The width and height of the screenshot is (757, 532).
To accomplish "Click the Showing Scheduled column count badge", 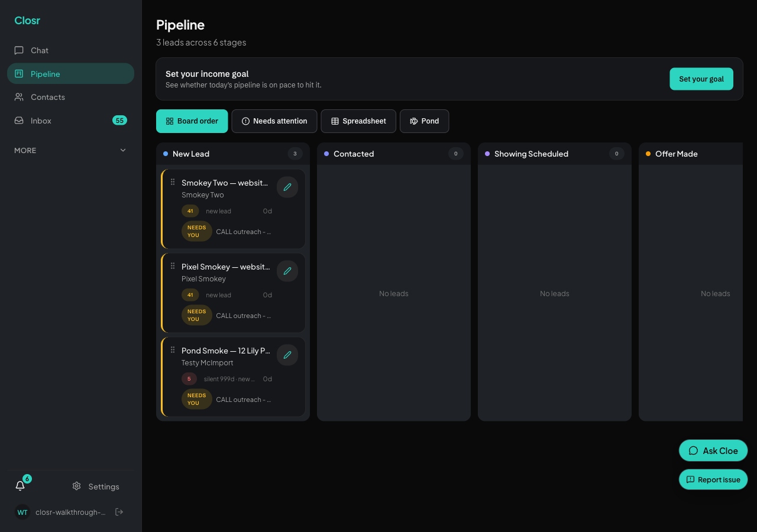I will coord(616,154).
